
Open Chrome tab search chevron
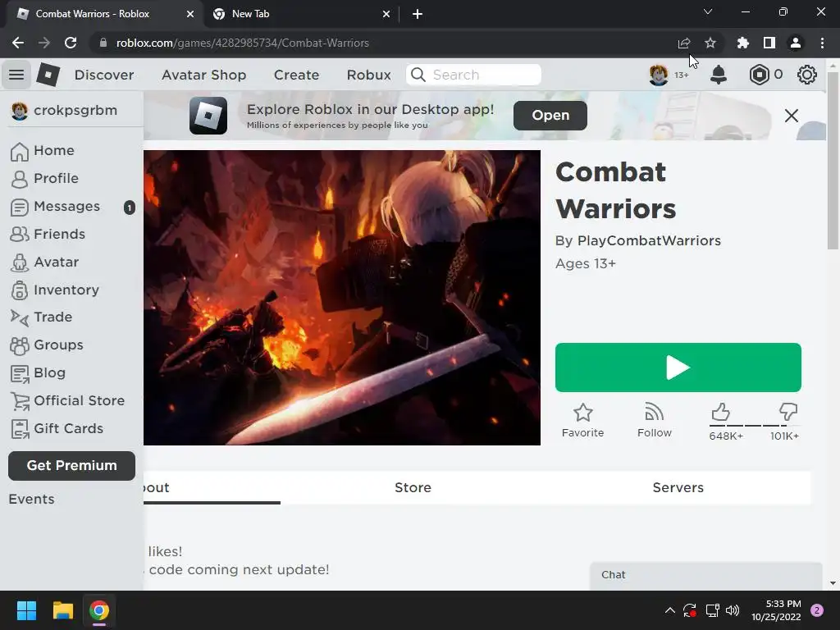(708, 11)
